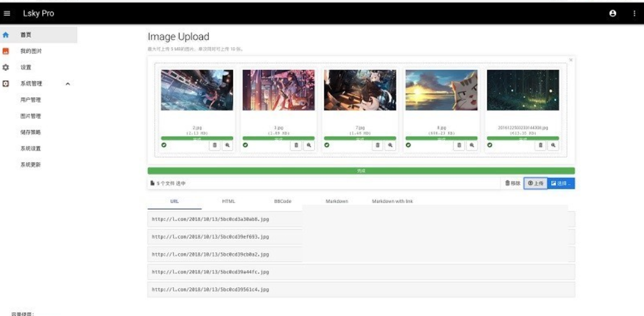Image resolution: width=644 pixels, height=316 pixels.
Task: Collapse the 系统管理 section chevron
Action: [x=67, y=84]
